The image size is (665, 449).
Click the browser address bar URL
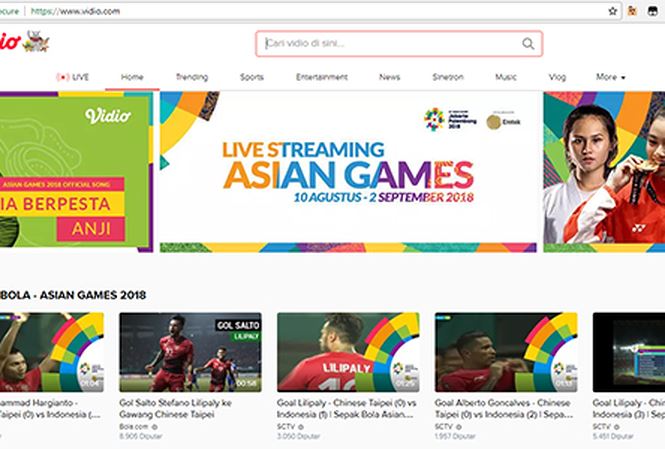click(x=75, y=11)
